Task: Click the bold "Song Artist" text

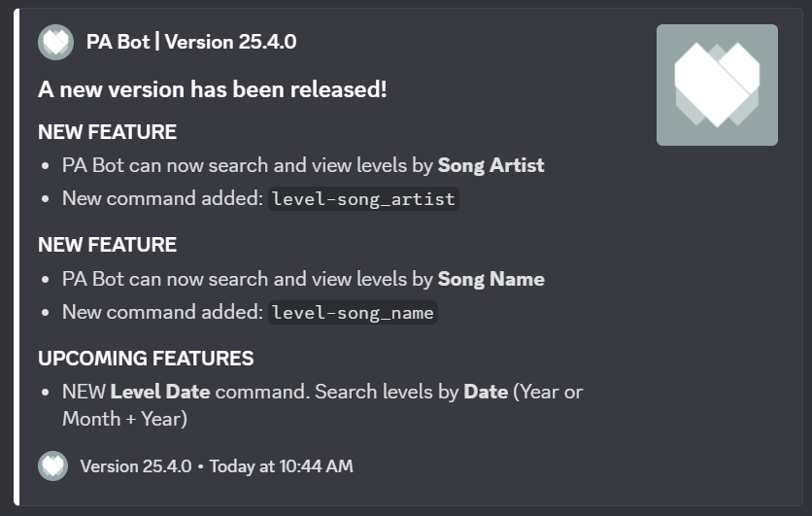Action: click(491, 165)
